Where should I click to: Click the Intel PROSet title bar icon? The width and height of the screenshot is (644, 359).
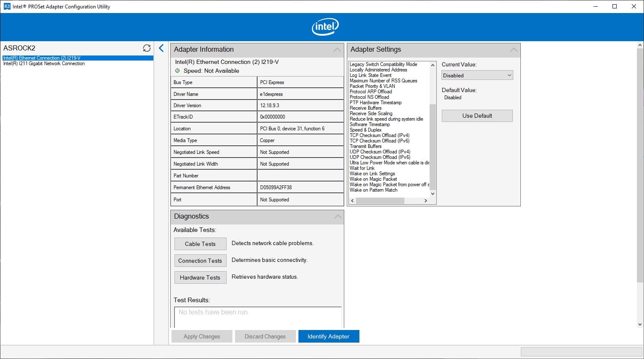coord(6,6)
